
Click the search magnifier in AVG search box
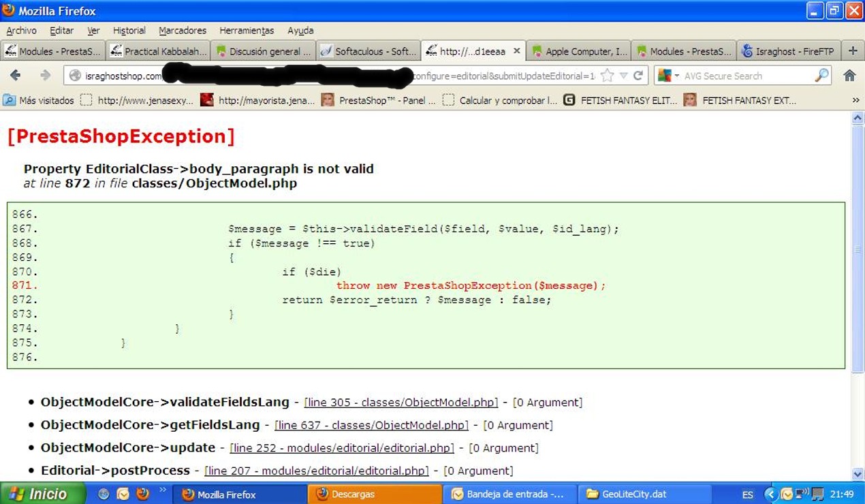(822, 76)
